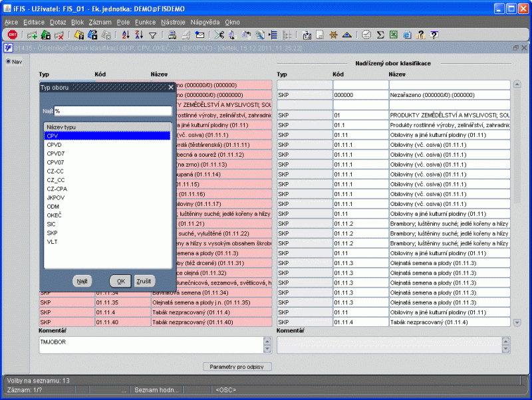Screen dimensions: 532x400
Task: Open the Dotaz menu
Action: pyautogui.click(x=58, y=22)
